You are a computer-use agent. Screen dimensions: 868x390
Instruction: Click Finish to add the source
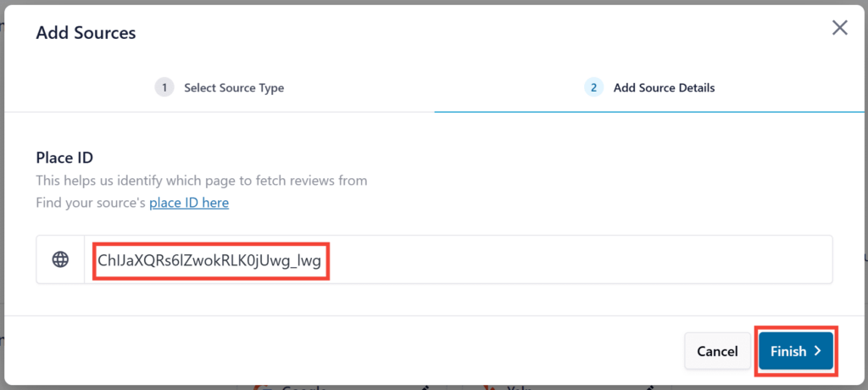tap(789, 351)
